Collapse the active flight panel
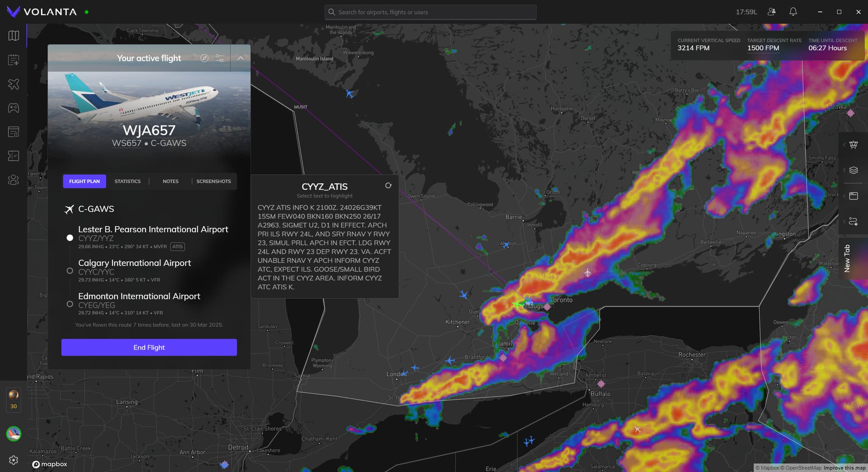Viewport: 868px width, 472px height. (241, 58)
